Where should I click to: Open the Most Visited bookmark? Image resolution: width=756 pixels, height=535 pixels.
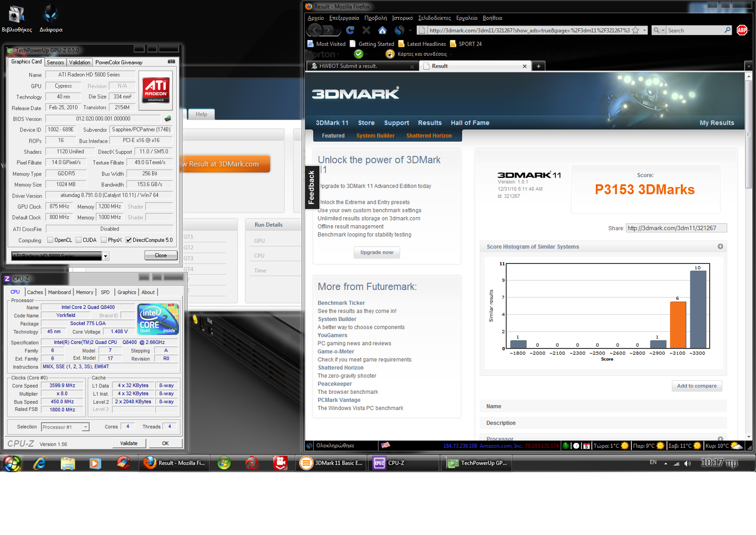(326, 44)
